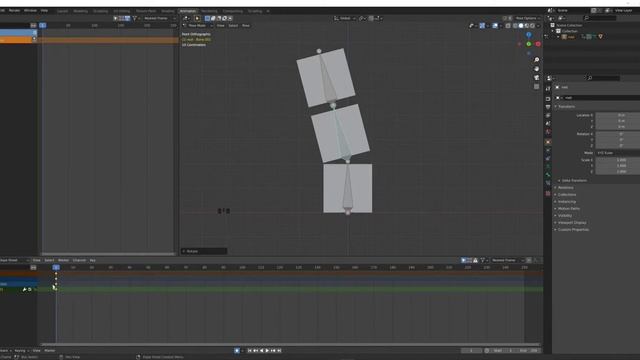
Task: Switch to the Animation workspace tab
Action: point(188,11)
